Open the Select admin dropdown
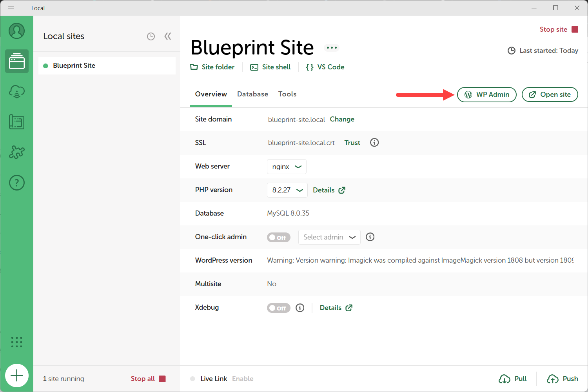588x392 pixels. click(329, 237)
